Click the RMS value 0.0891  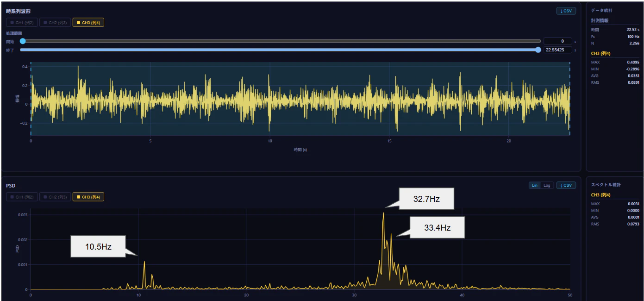click(633, 82)
